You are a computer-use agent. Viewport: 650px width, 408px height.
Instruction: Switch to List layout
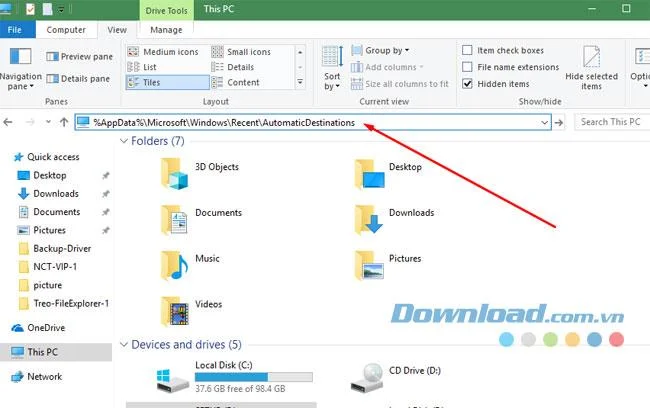click(142, 67)
